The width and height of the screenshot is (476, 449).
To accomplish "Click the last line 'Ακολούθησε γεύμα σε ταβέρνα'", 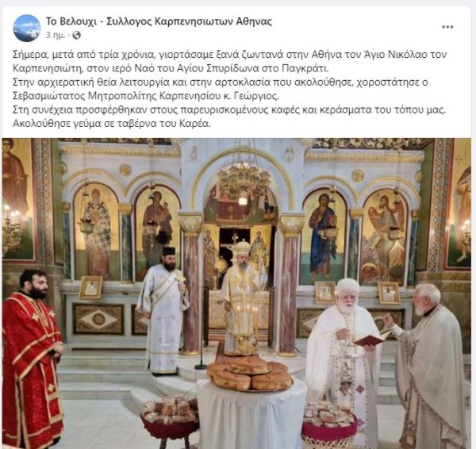I will coord(112,124).
